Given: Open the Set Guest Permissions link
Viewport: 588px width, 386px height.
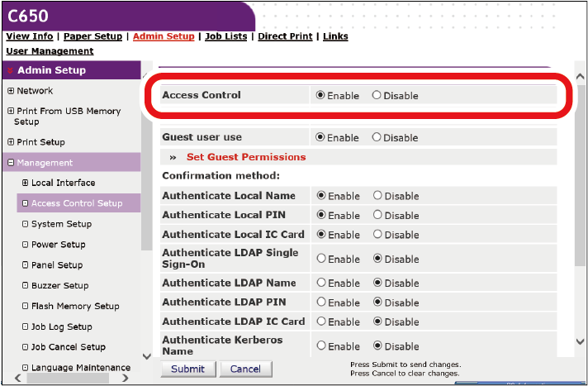Looking at the screenshot, I should click(245, 157).
